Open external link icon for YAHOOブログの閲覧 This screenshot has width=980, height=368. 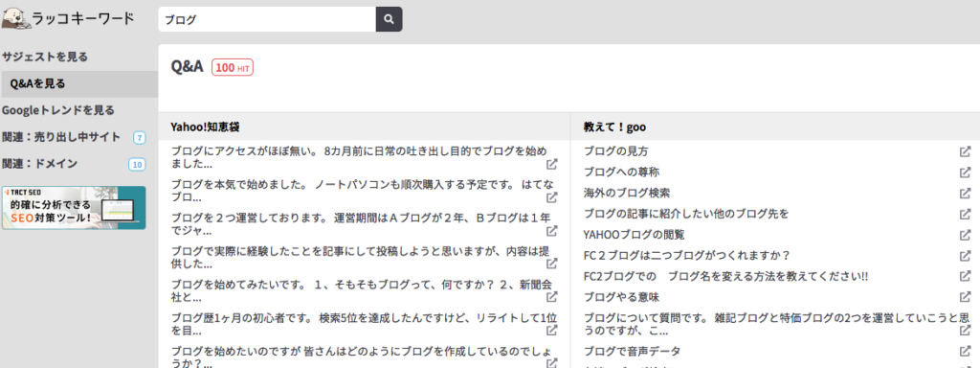(965, 236)
